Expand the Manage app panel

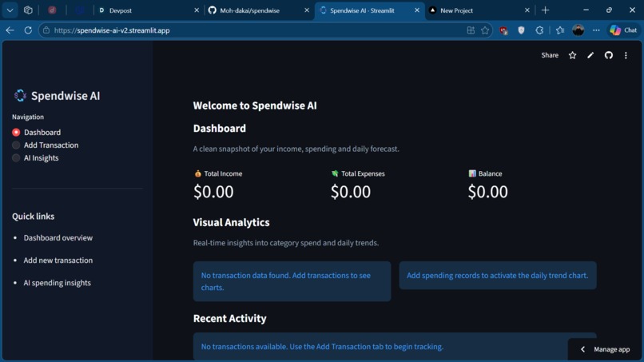pyautogui.click(x=606, y=349)
